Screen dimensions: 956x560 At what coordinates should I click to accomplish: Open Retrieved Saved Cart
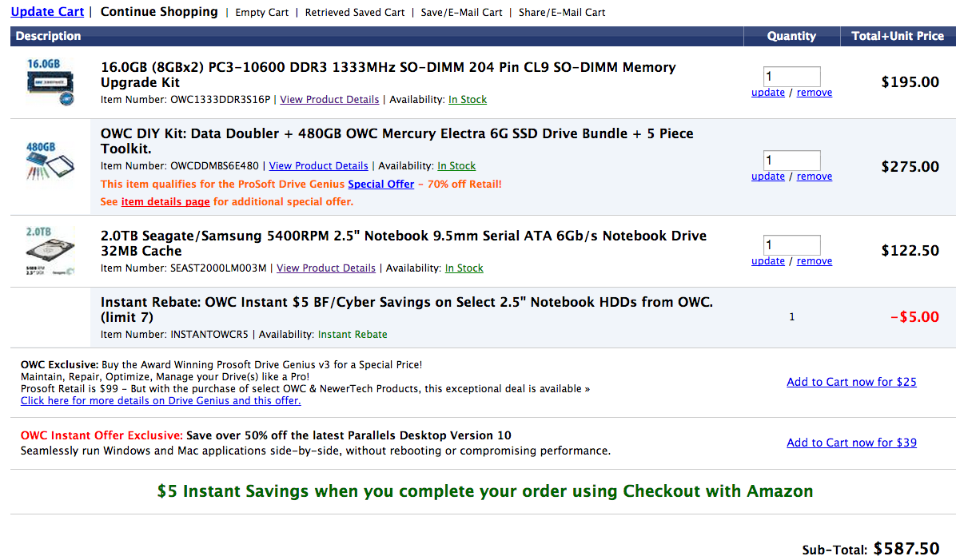(x=355, y=12)
